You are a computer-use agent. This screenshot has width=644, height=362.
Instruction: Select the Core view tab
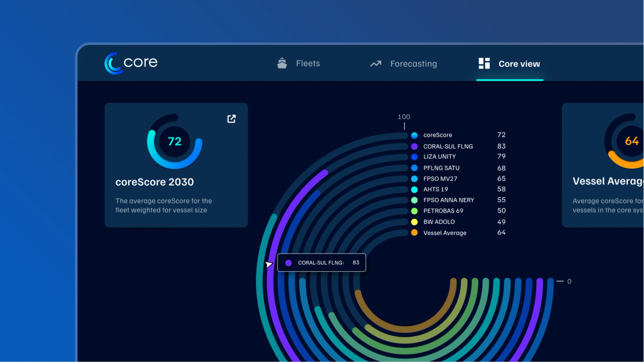pos(510,64)
